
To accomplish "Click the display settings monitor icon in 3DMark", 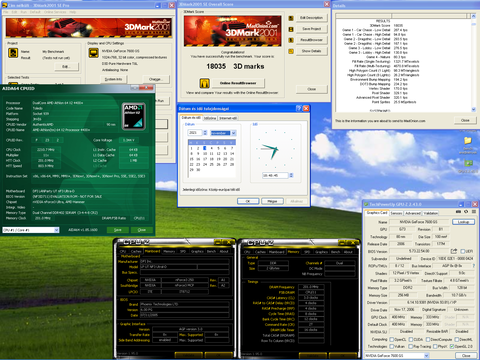I will [93, 53].
